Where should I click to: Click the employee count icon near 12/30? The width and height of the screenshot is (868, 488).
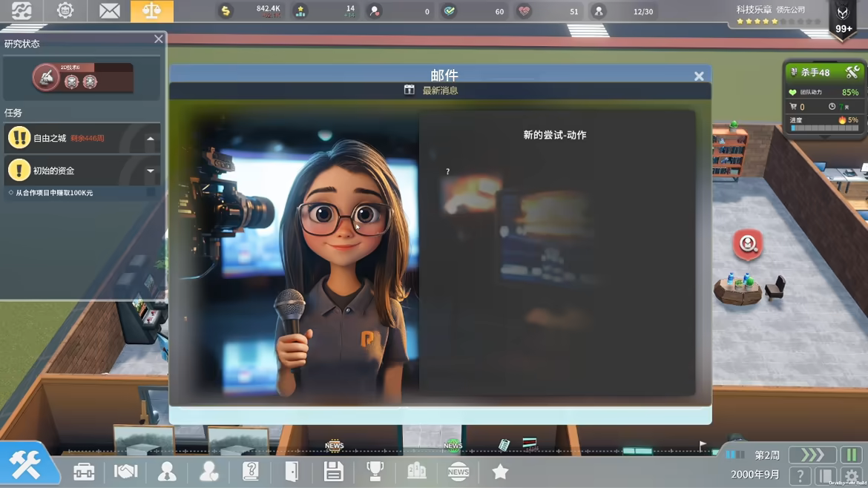pos(599,11)
